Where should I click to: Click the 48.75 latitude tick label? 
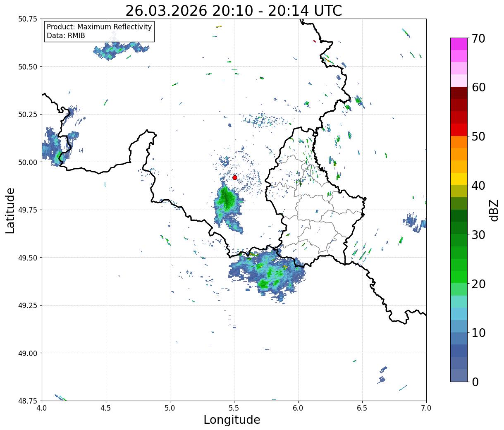point(28,401)
